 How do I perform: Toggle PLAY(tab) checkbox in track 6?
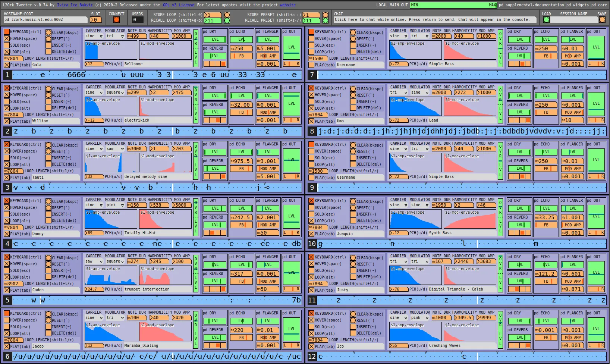tap(7, 346)
